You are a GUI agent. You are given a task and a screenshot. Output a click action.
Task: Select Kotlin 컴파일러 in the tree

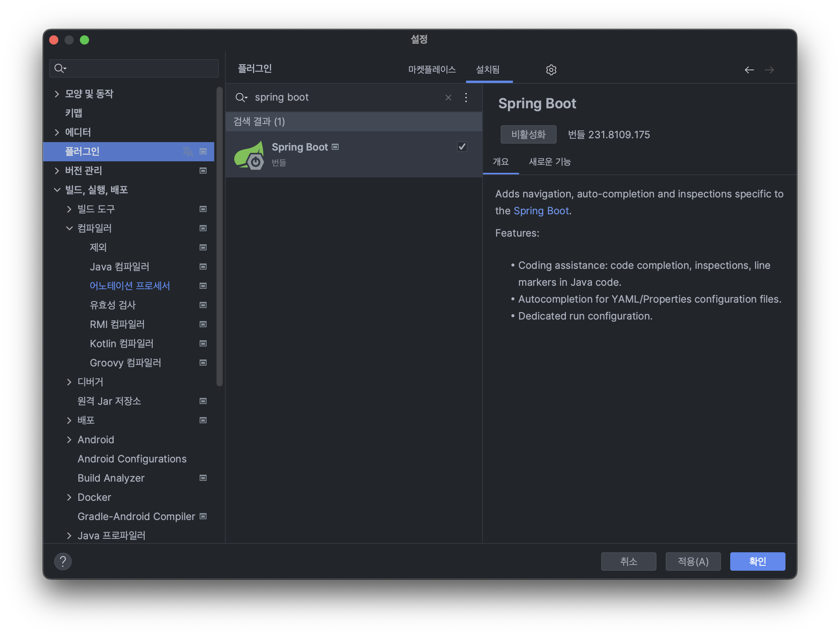tap(122, 343)
